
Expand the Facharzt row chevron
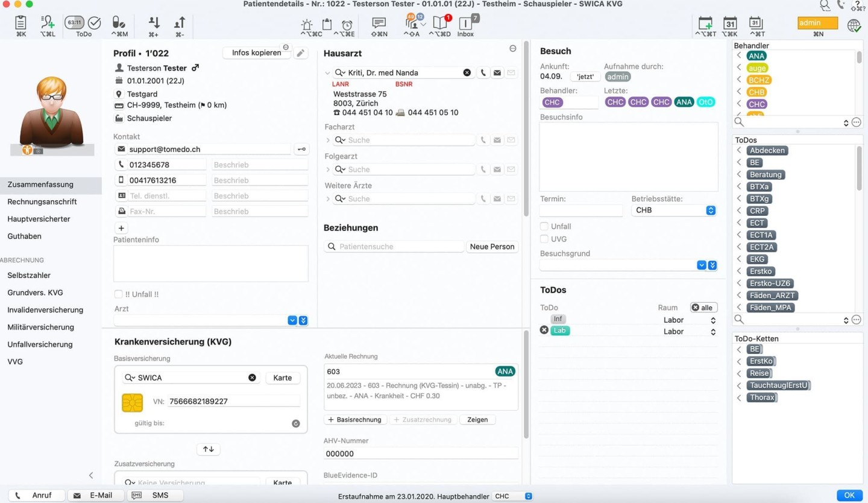coord(328,140)
